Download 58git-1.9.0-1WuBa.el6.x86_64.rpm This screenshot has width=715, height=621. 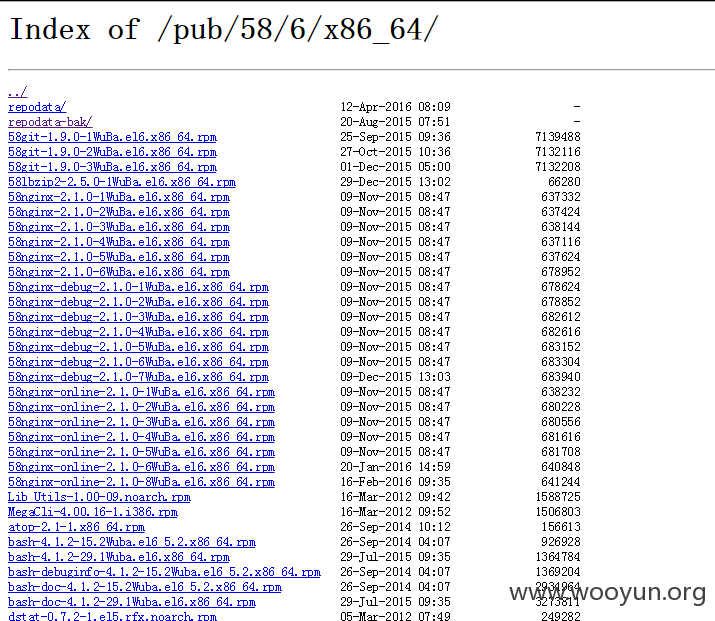112,137
